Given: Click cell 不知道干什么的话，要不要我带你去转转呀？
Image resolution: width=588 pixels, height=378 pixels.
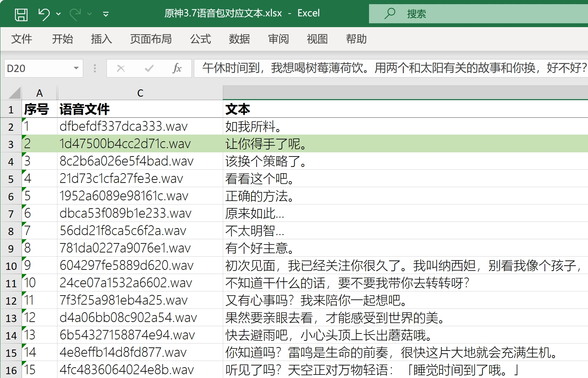Looking at the screenshot, I should pyautogui.click(x=406, y=283).
